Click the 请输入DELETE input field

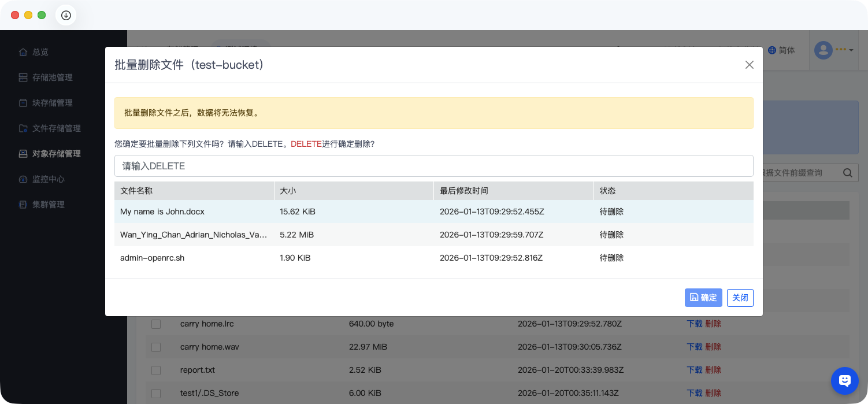(433, 166)
